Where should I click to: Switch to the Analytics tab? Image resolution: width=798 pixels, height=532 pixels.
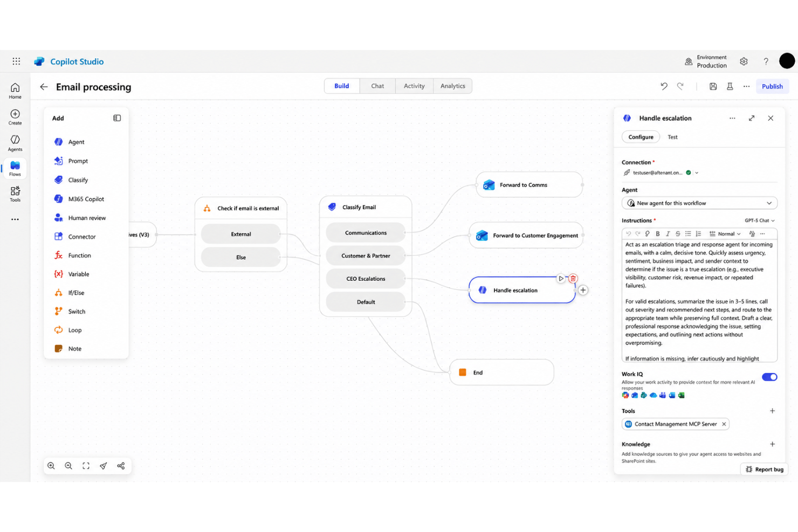tap(452, 86)
